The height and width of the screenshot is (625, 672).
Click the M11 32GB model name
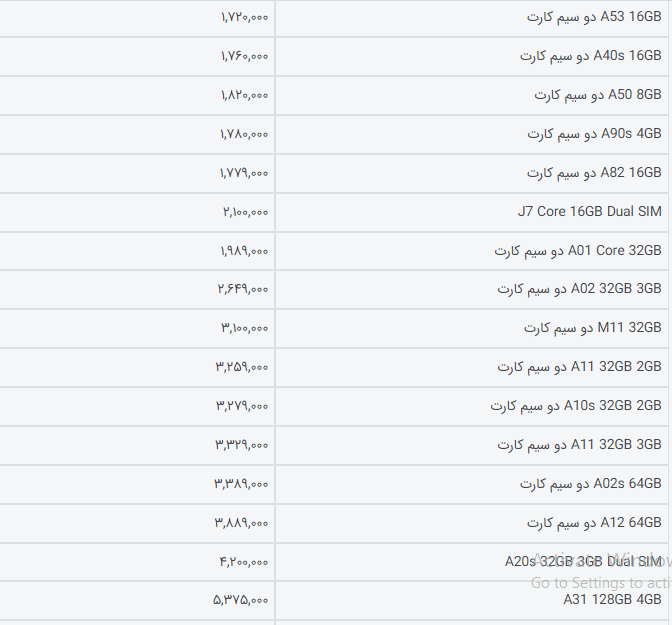pyautogui.click(x=592, y=328)
